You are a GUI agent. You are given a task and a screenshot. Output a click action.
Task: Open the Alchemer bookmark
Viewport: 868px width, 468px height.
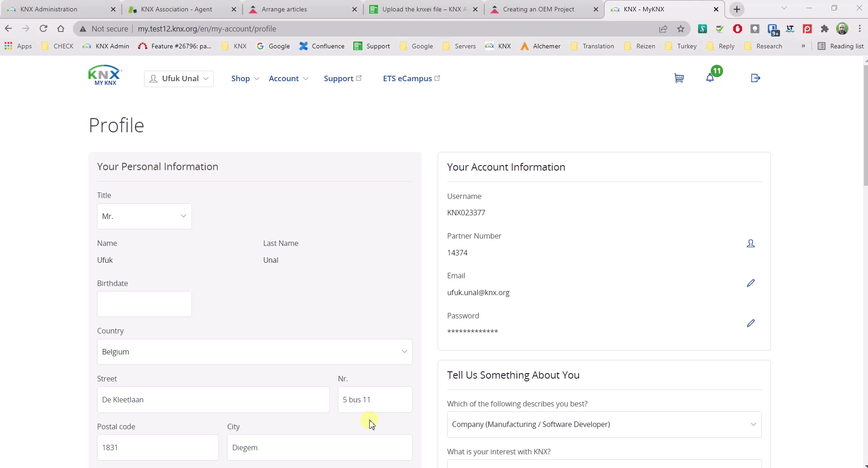click(540, 46)
